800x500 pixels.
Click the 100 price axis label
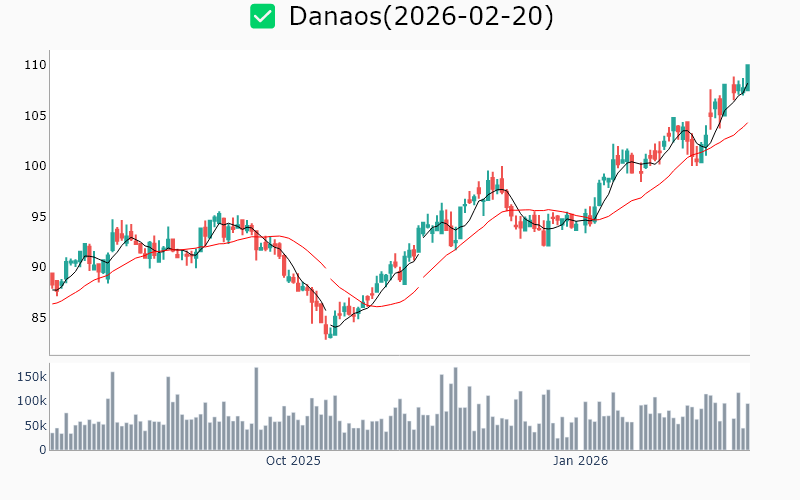click(x=35, y=166)
